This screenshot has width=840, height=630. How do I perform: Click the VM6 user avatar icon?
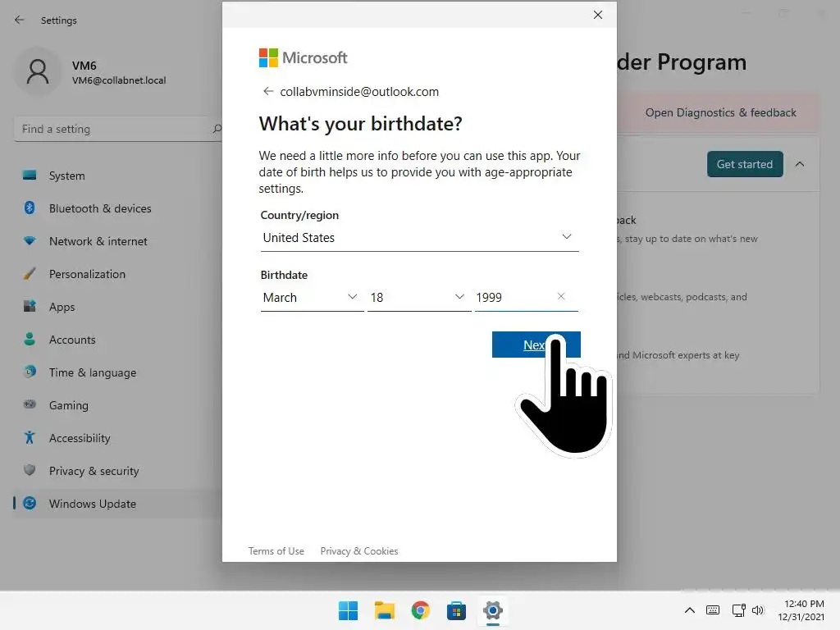(38, 72)
